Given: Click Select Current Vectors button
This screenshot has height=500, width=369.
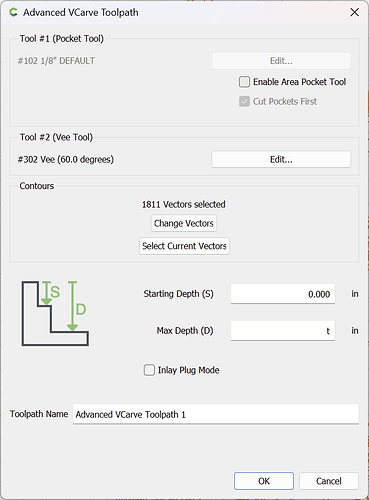Looking at the screenshot, I should [184, 246].
